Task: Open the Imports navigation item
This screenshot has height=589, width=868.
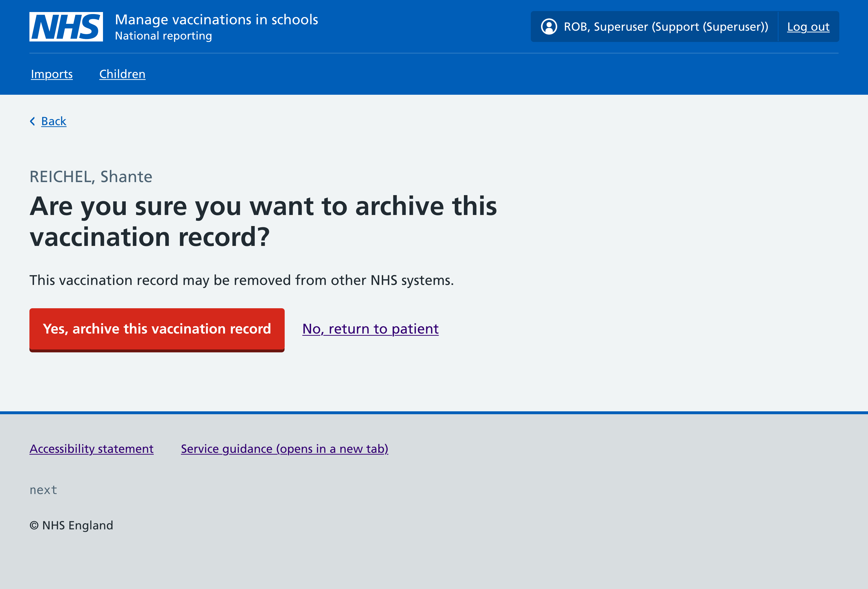Action: (52, 74)
